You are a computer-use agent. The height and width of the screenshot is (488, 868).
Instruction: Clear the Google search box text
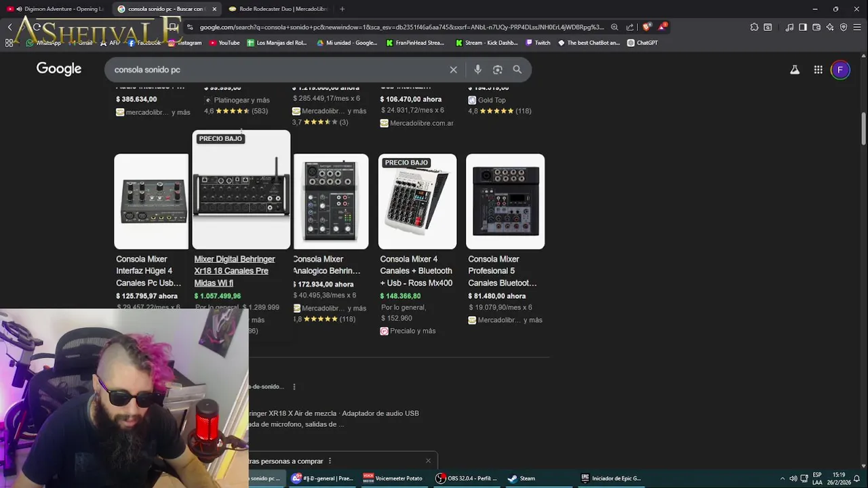pos(453,69)
